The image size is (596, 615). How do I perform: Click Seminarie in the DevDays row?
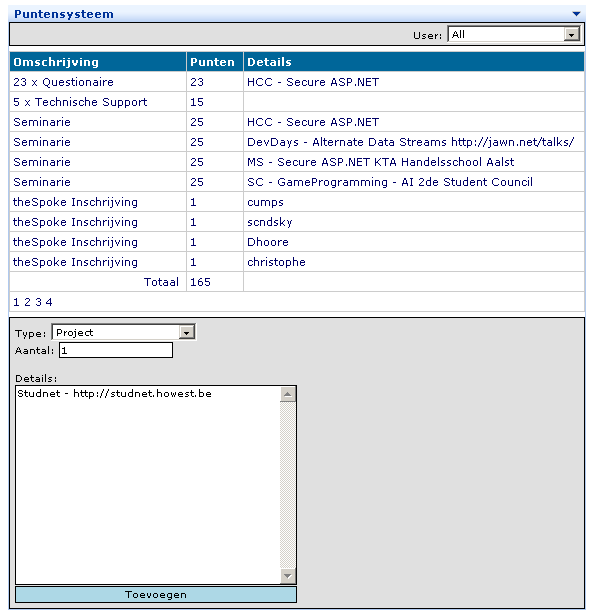tap(42, 142)
